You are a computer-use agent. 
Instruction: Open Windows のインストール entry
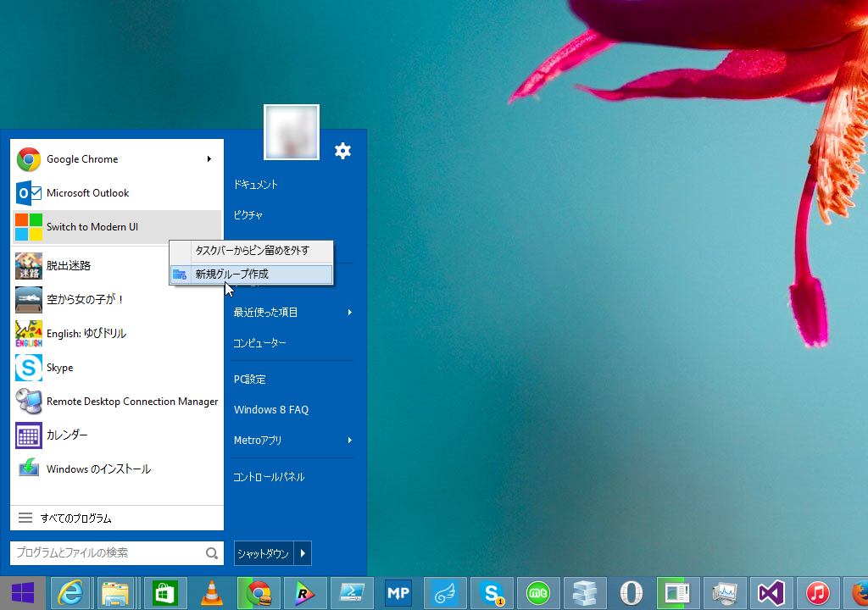(116, 469)
